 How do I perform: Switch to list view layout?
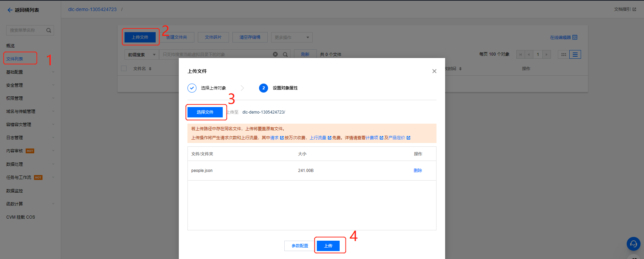[575, 55]
